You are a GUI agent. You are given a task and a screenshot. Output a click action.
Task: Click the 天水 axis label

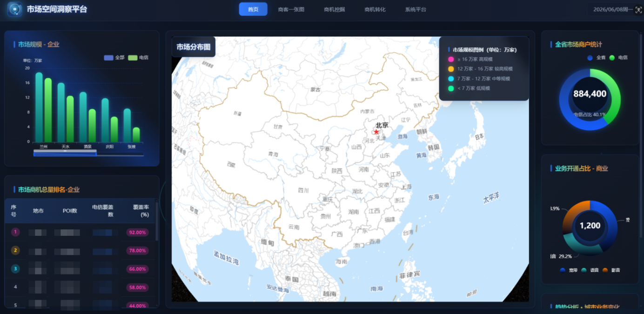coord(66,147)
